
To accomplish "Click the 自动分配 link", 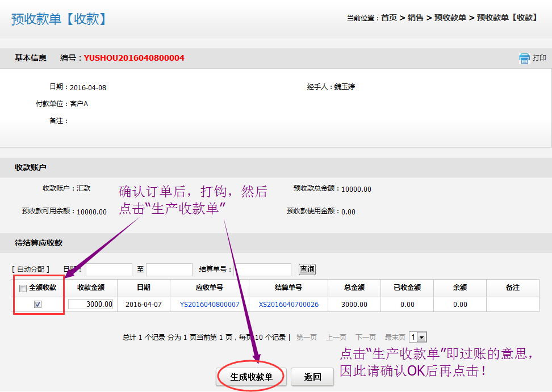I will (x=31, y=269).
